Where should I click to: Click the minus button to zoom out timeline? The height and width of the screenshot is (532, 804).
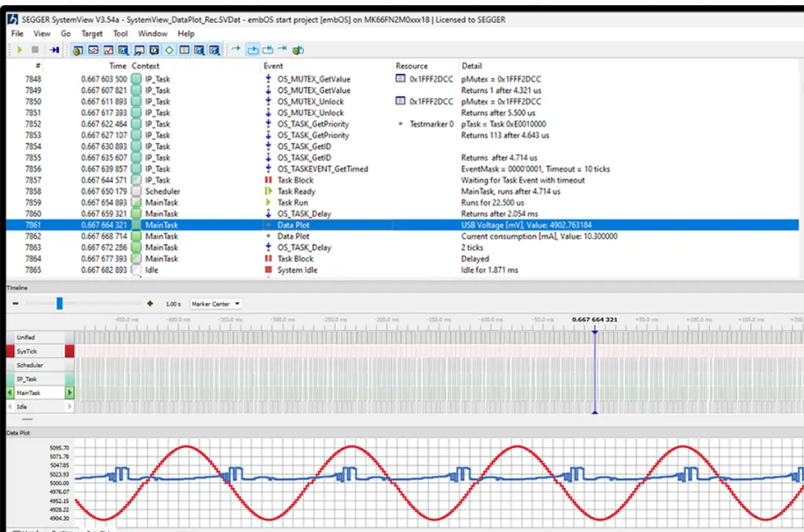coord(15,303)
